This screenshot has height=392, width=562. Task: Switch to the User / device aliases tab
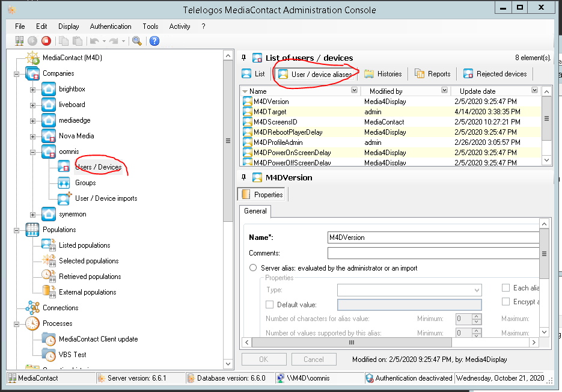point(316,74)
